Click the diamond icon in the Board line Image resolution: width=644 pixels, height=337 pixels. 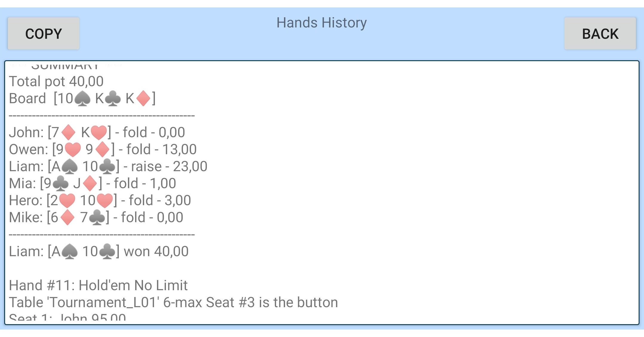(x=143, y=99)
